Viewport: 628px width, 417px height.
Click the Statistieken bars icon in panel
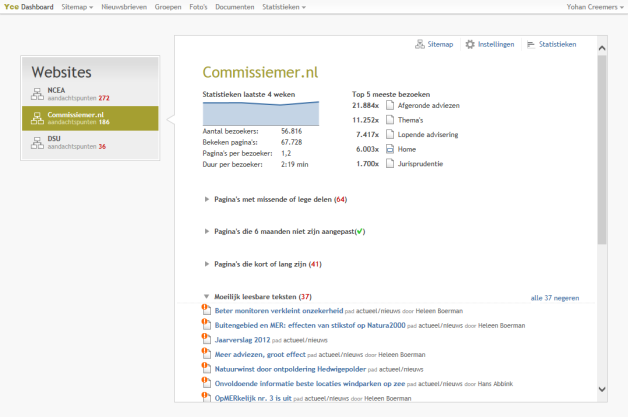(531, 44)
